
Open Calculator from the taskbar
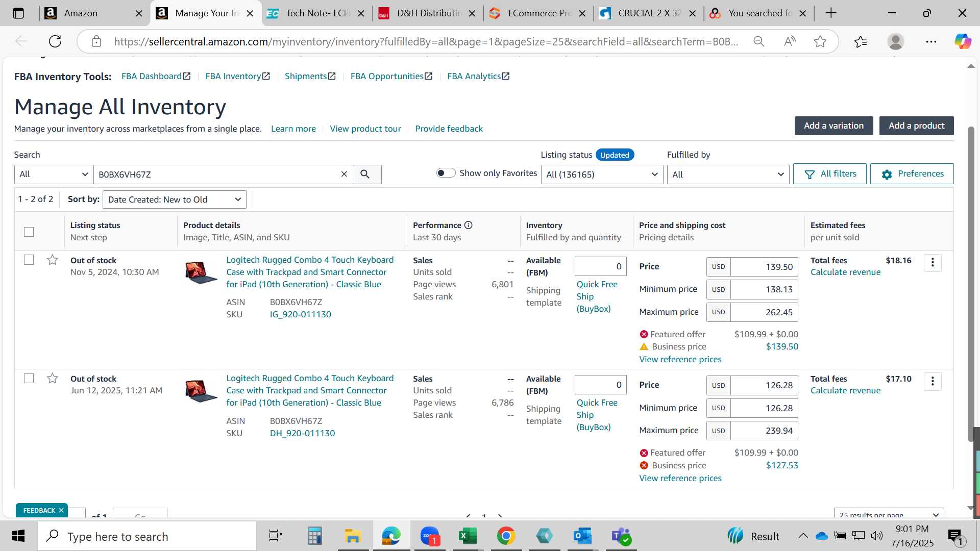314,536
